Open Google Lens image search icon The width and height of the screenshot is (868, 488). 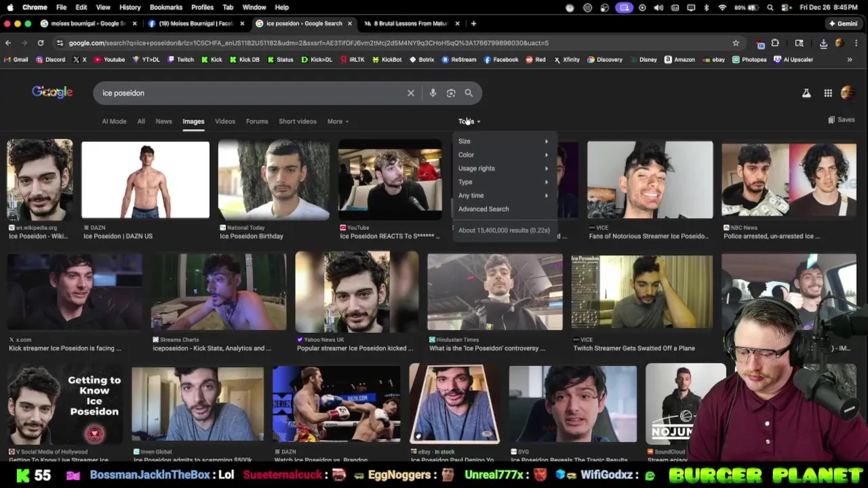pyautogui.click(x=451, y=93)
